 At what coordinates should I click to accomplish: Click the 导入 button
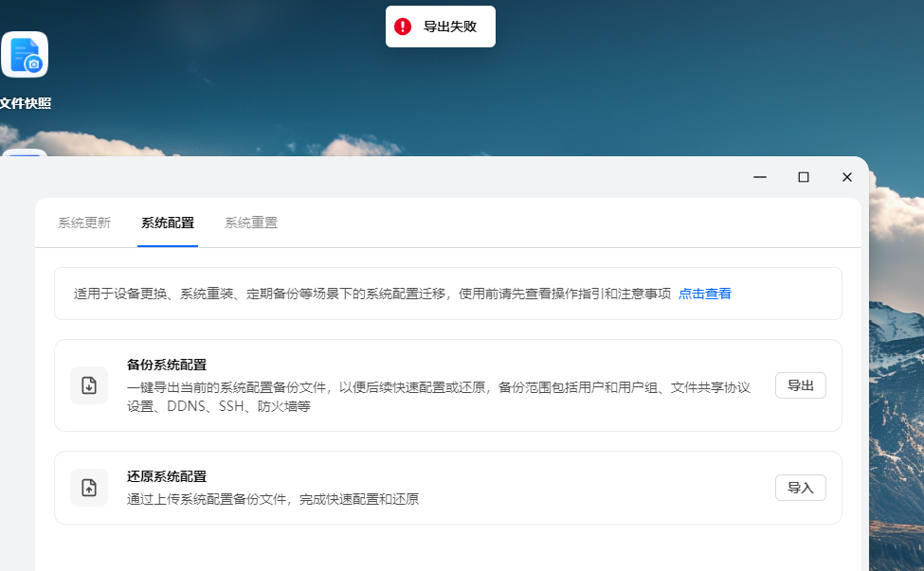click(x=800, y=488)
